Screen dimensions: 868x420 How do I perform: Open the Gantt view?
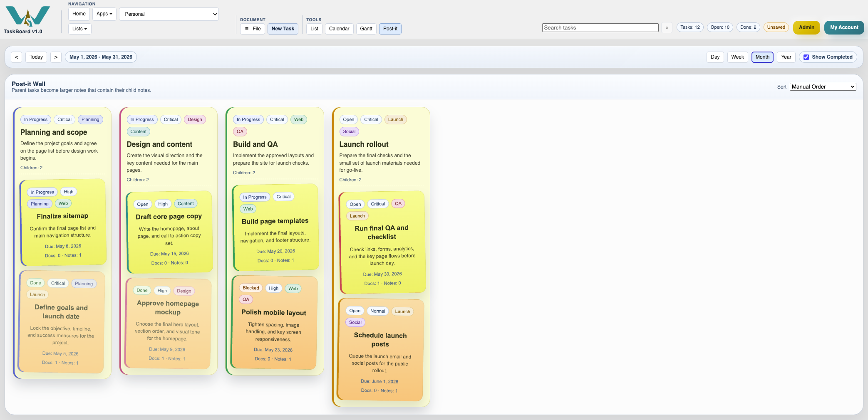[x=366, y=29]
